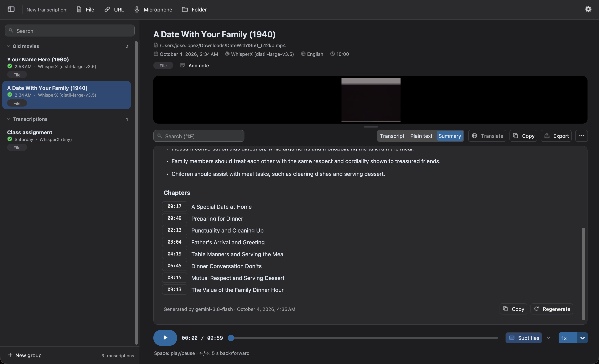
Task: Copy transcript using toolbar Copy button
Action: (x=523, y=136)
